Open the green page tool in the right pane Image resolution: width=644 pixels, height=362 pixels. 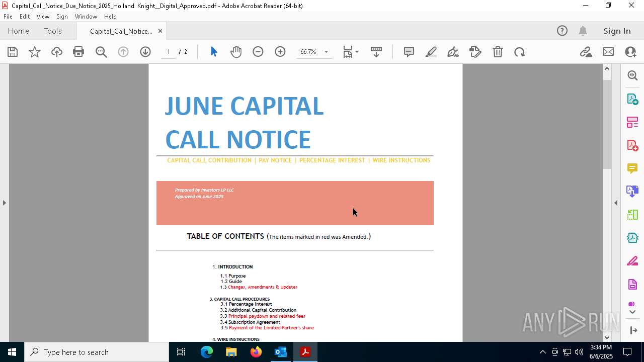632,215
